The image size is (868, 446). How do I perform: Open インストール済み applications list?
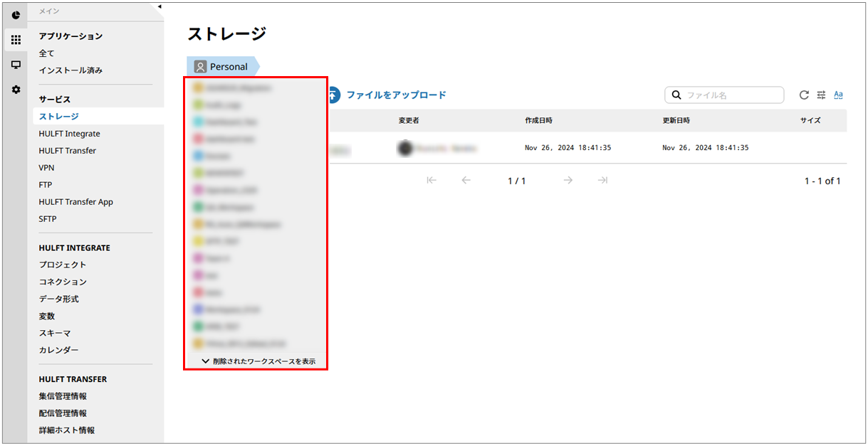[x=70, y=70]
